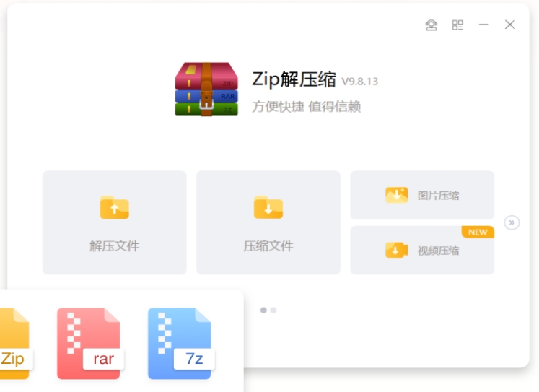Image resolution: width=539 pixels, height=392 pixels.
Task: Click the Zip解压缩 app title
Action: (x=294, y=79)
